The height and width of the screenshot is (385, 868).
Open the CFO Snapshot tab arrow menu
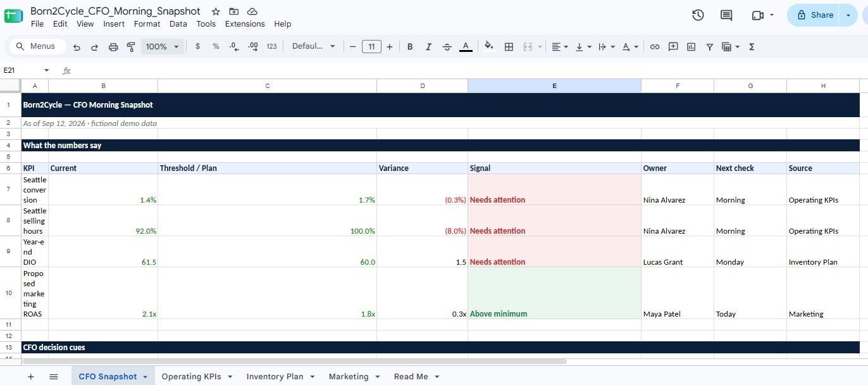click(145, 377)
